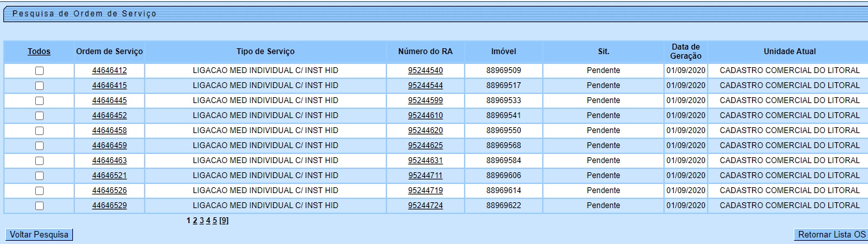Click the Data de Geração column header
Viewport: 868px width, 244px height.
pyautogui.click(x=686, y=52)
